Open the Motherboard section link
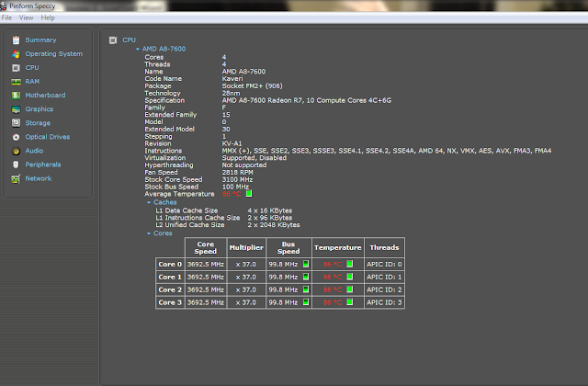Image resolution: width=588 pixels, height=386 pixels. (45, 96)
